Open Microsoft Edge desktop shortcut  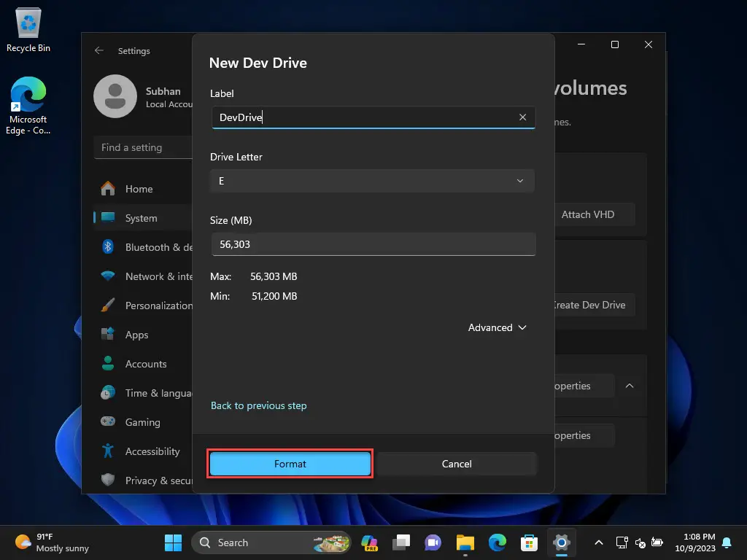coord(28,106)
